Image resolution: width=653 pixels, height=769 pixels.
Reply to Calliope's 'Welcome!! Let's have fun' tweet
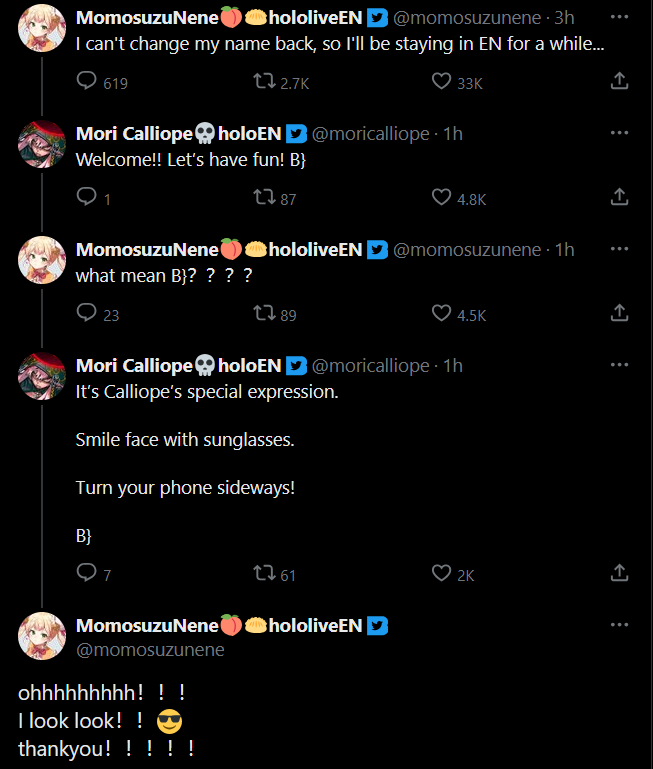coord(87,198)
